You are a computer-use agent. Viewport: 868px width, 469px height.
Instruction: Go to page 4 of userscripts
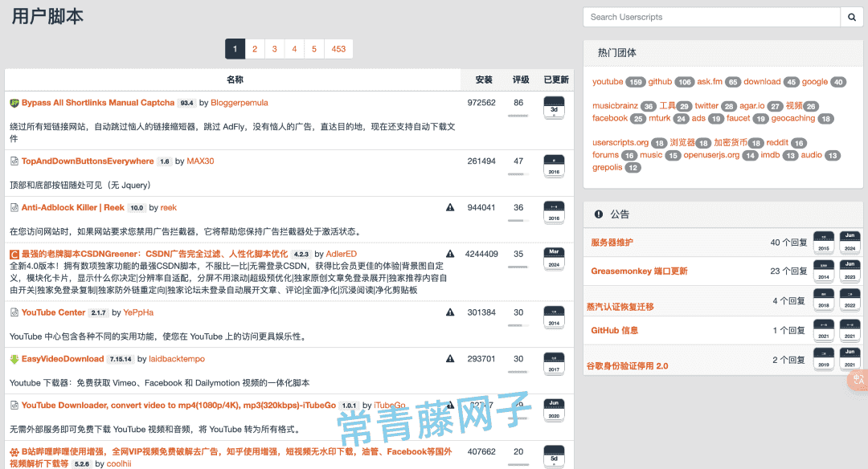[294, 49]
